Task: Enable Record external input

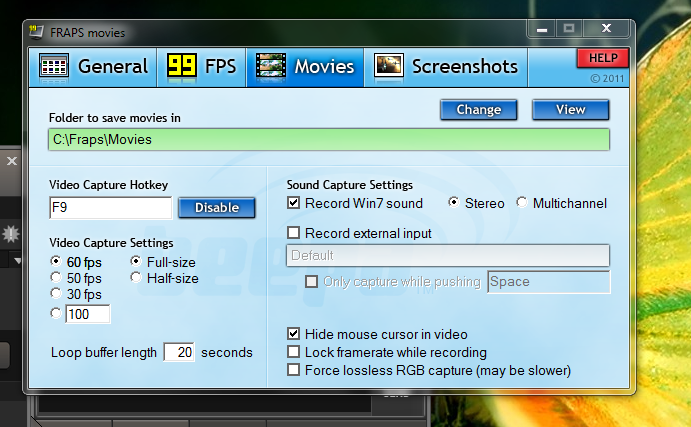Action: click(x=293, y=232)
